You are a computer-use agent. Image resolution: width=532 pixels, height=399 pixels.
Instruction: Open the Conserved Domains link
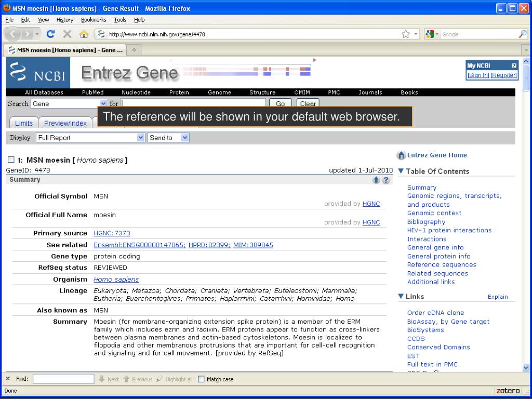coord(438,347)
